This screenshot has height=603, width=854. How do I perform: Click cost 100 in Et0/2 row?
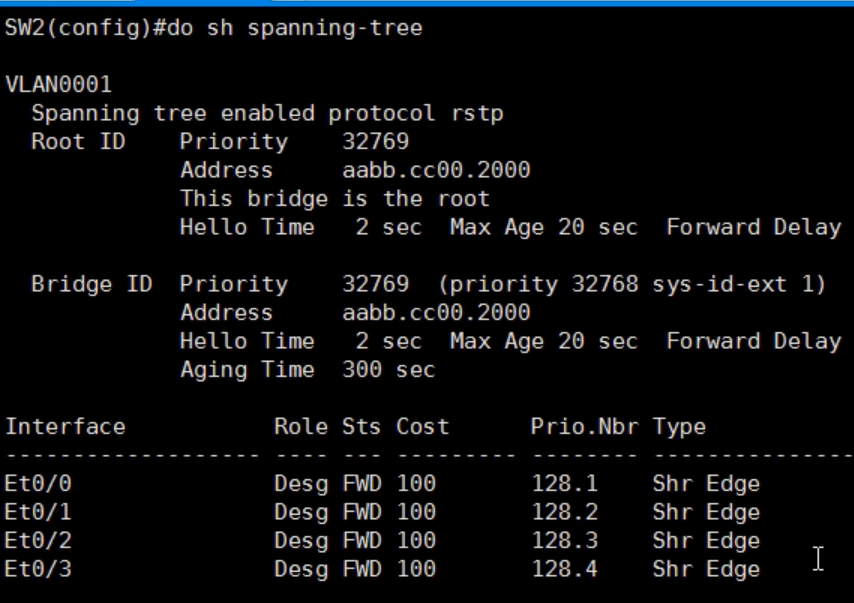coord(416,541)
